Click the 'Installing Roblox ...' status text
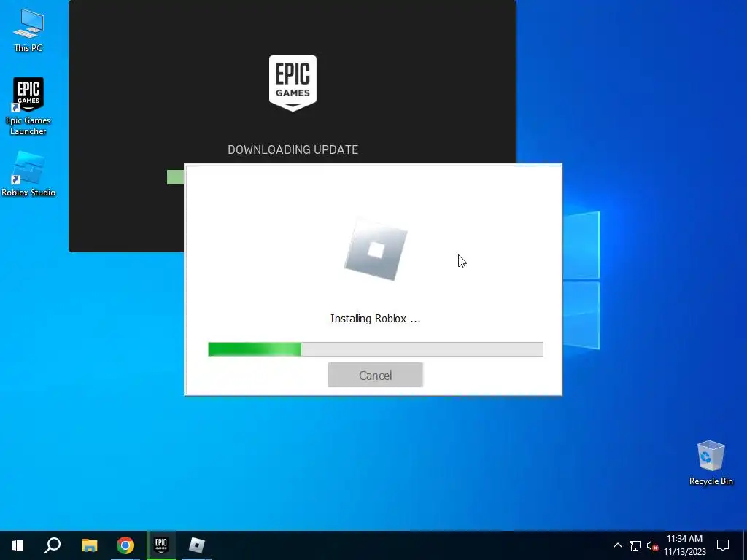Image resolution: width=747 pixels, height=560 pixels. coord(376,319)
